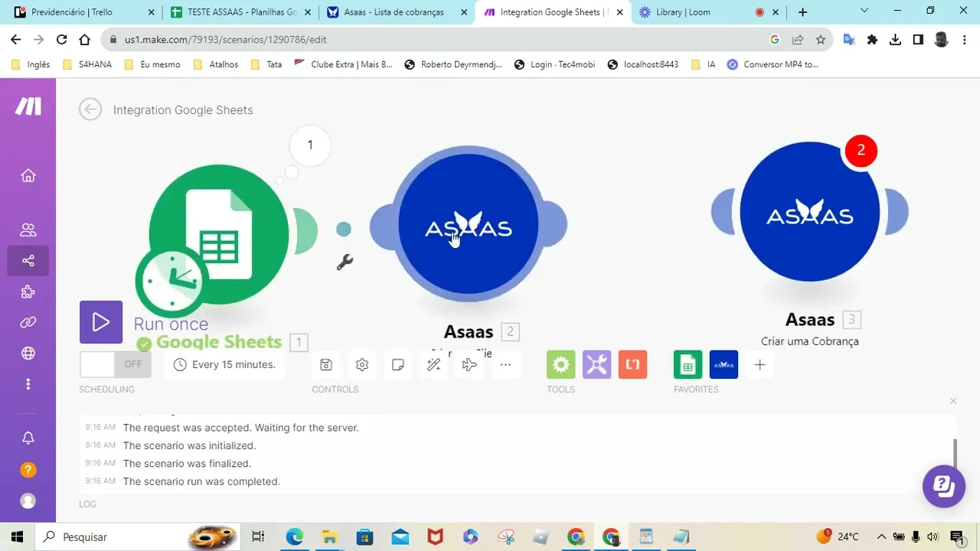Open Connections link icon in sidebar
980x551 pixels.
[x=28, y=322]
